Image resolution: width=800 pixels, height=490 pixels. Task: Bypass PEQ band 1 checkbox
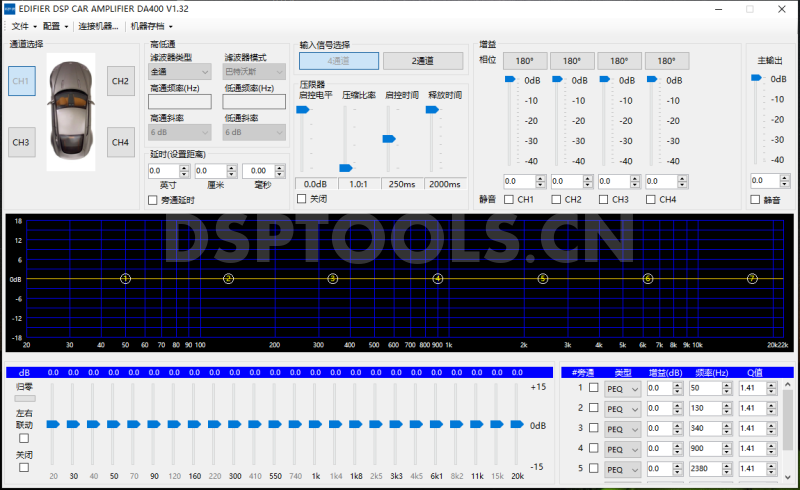594,388
